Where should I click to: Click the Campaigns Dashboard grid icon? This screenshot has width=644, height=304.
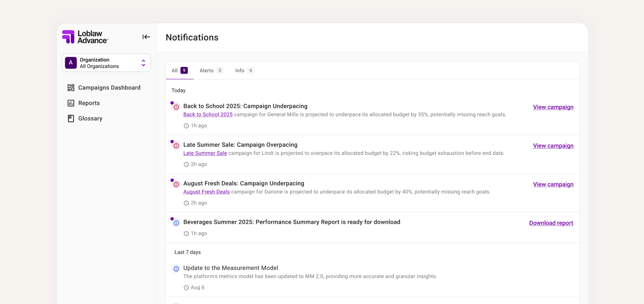tap(71, 87)
